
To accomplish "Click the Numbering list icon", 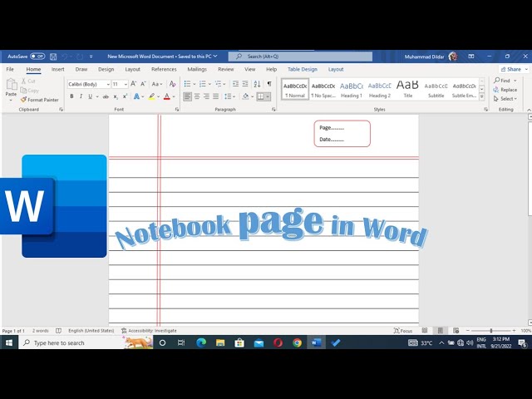I will 203,84.
